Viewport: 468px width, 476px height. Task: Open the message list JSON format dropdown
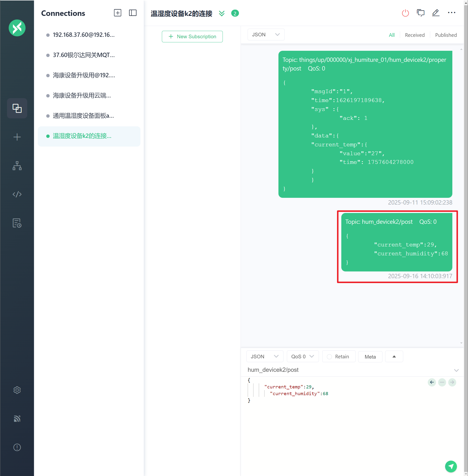(x=266, y=35)
